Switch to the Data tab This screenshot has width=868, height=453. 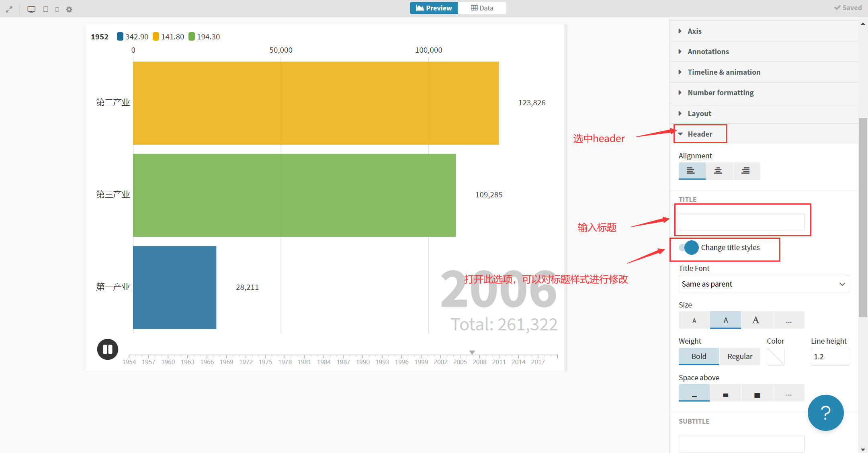pyautogui.click(x=482, y=8)
